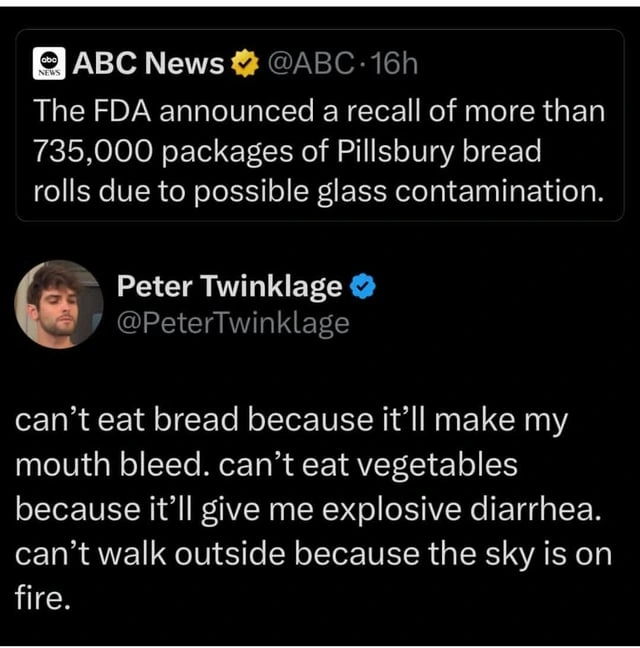Click the ABC News logo avatar

tap(49, 63)
